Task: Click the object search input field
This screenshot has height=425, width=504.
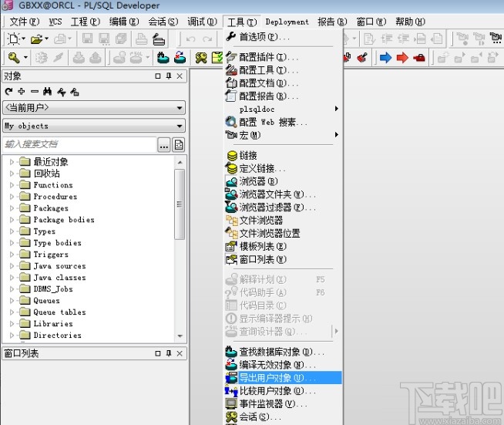Action: pyautogui.click(x=79, y=144)
